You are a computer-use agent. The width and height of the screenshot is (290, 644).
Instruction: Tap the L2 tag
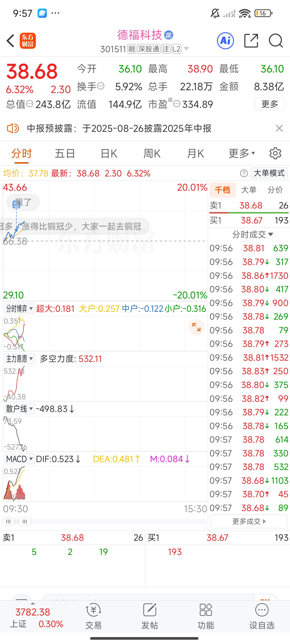[x=176, y=49]
